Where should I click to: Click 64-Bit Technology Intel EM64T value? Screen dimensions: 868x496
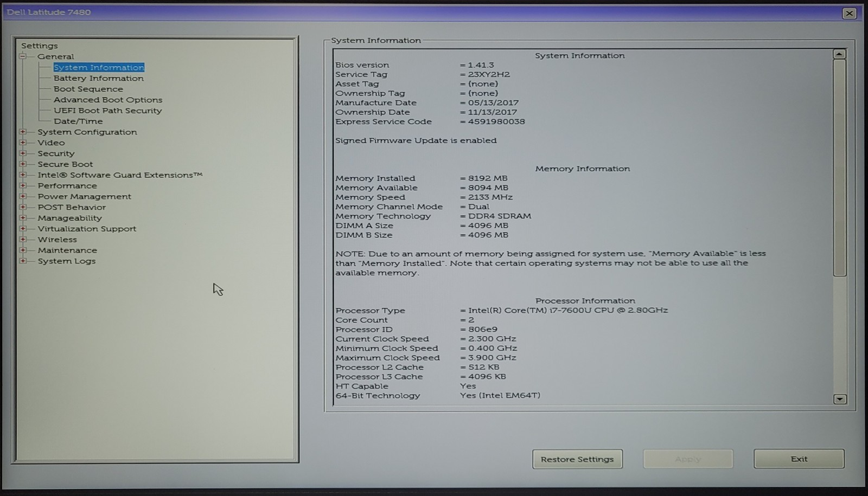(x=500, y=396)
